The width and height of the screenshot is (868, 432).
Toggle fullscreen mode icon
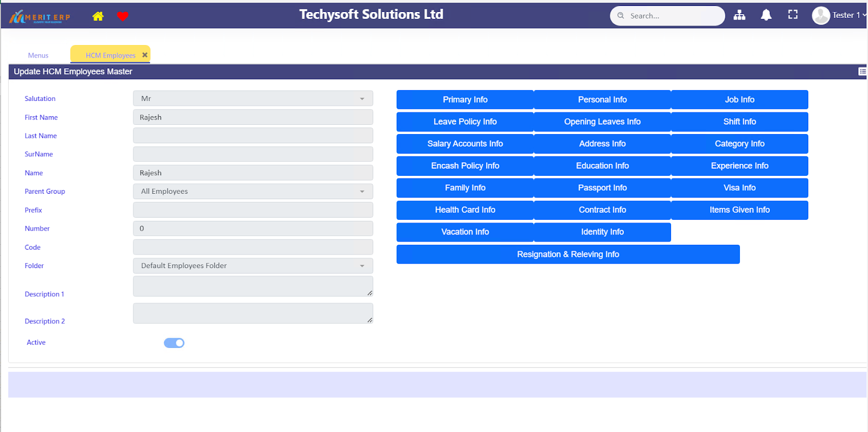[x=793, y=15]
